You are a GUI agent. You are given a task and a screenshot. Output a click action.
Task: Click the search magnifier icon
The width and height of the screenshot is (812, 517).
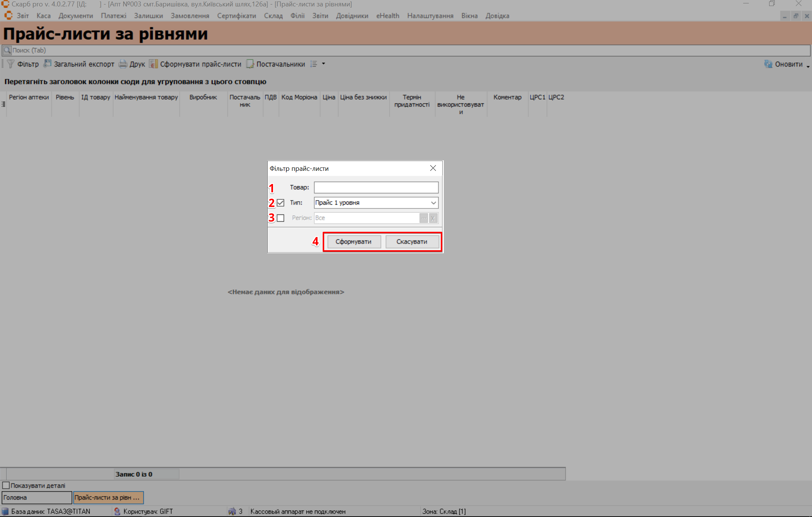pos(7,50)
